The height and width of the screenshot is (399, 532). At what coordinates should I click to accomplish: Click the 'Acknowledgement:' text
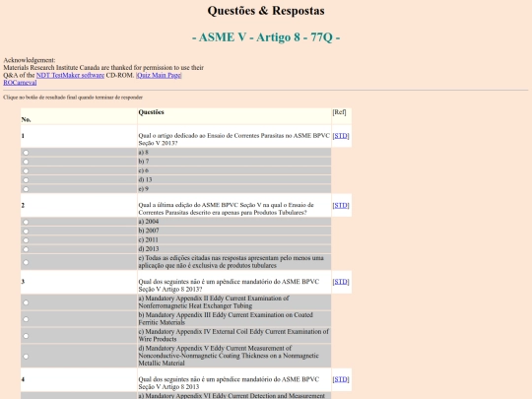pos(30,60)
